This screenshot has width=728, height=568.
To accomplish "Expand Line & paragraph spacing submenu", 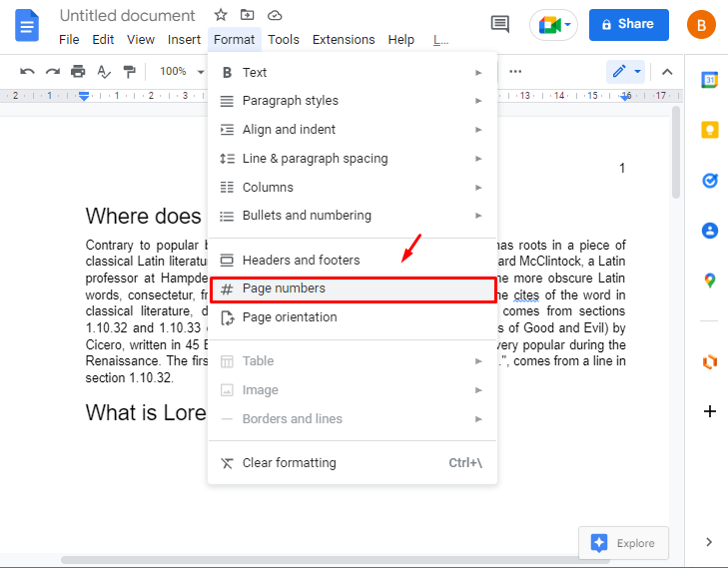I will (353, 159).
